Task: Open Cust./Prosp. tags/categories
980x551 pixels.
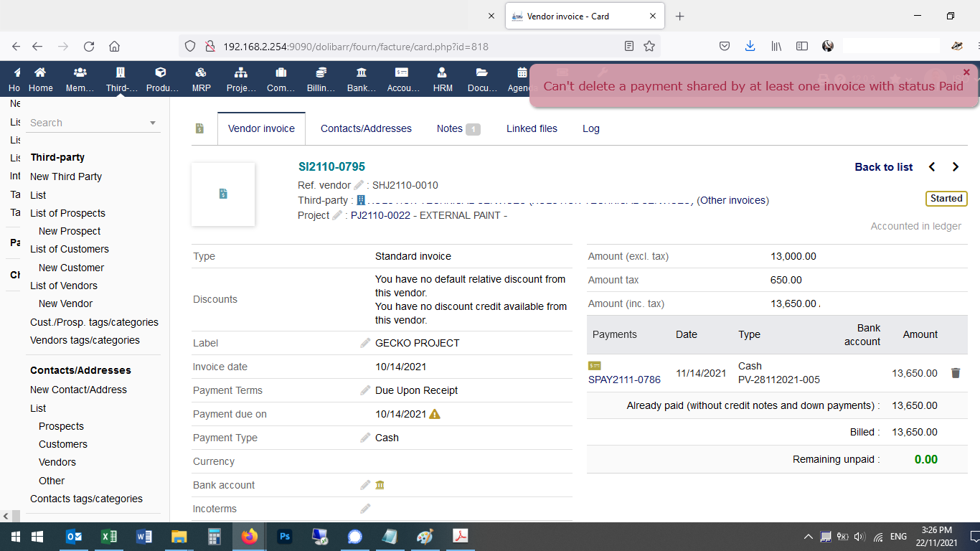Action: click(94, 322)
